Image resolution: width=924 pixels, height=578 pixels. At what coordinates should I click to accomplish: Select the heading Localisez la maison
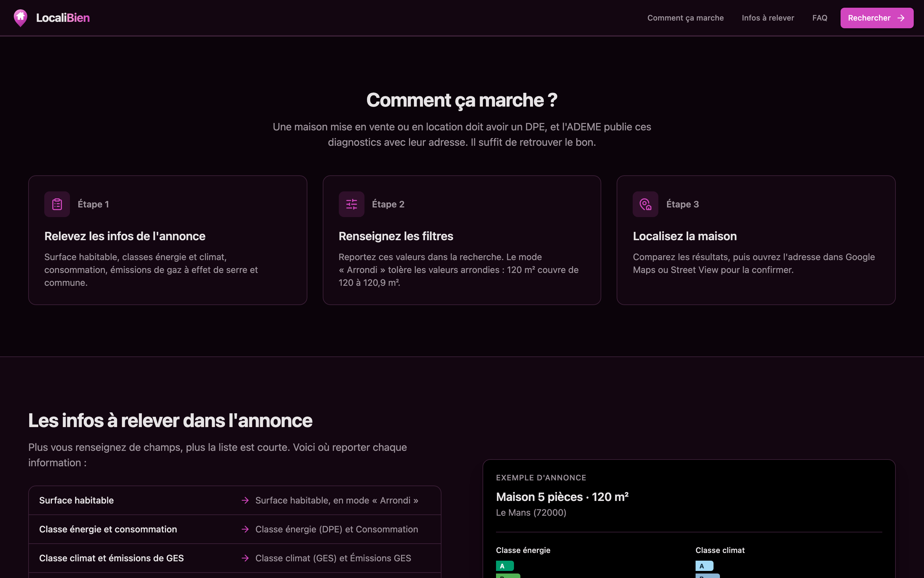685,236
